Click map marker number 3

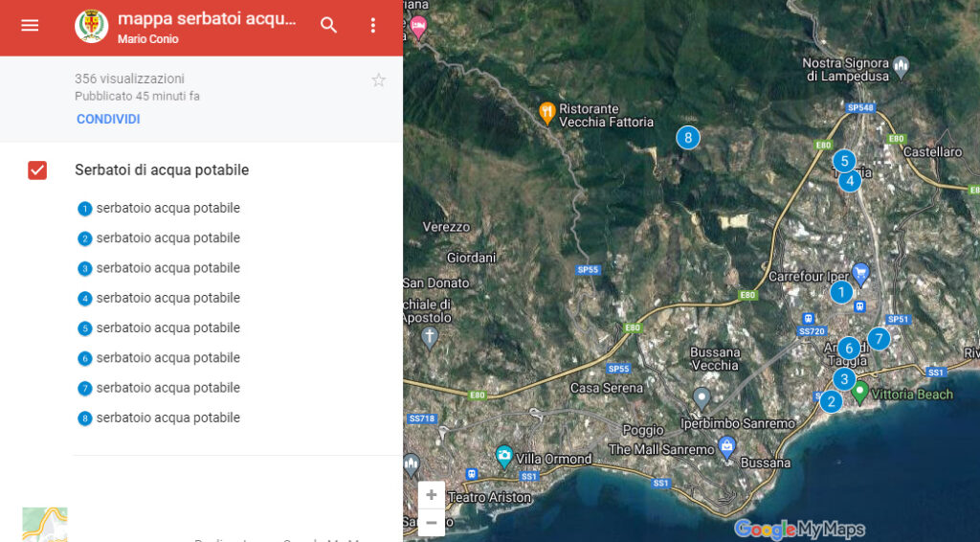844,379
